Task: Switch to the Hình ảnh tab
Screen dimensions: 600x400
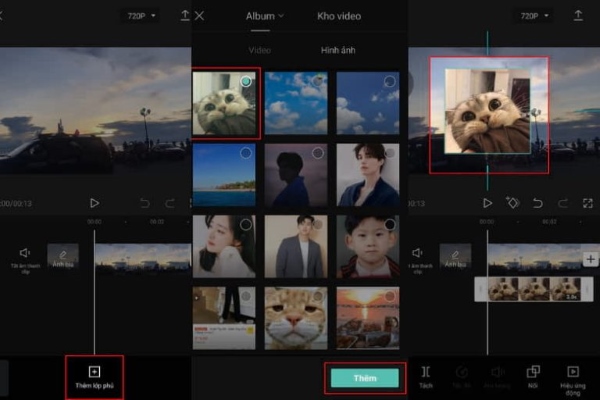Action: click(x=338, y=50)
